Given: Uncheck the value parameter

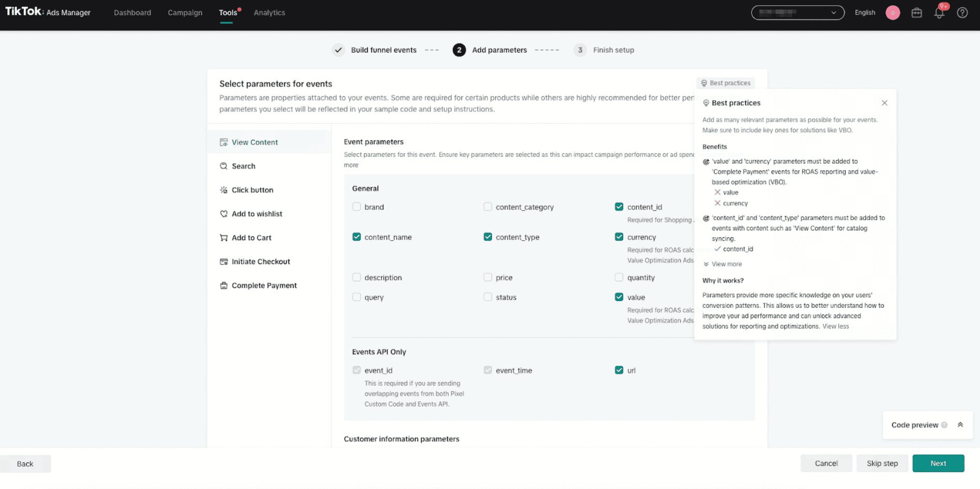Looking at the screenshot, I should click(619, 297).
